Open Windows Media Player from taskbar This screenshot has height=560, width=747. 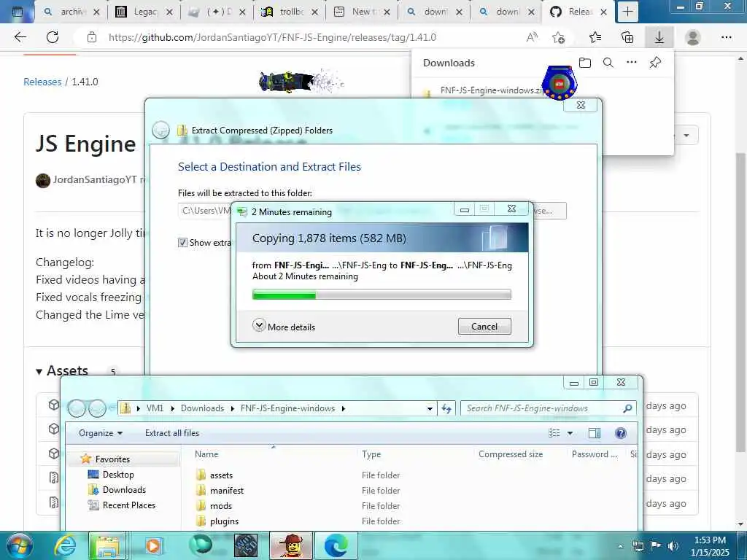coord(153,545)
